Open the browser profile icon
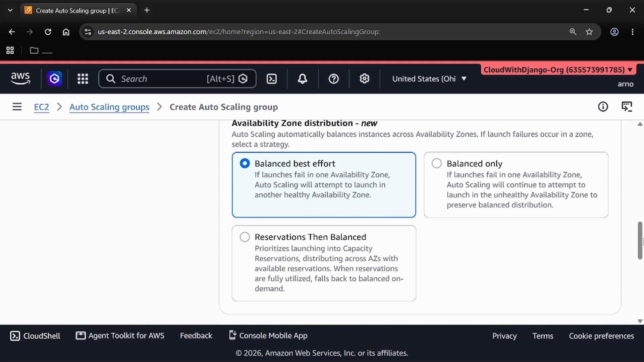 coord(614,32)
